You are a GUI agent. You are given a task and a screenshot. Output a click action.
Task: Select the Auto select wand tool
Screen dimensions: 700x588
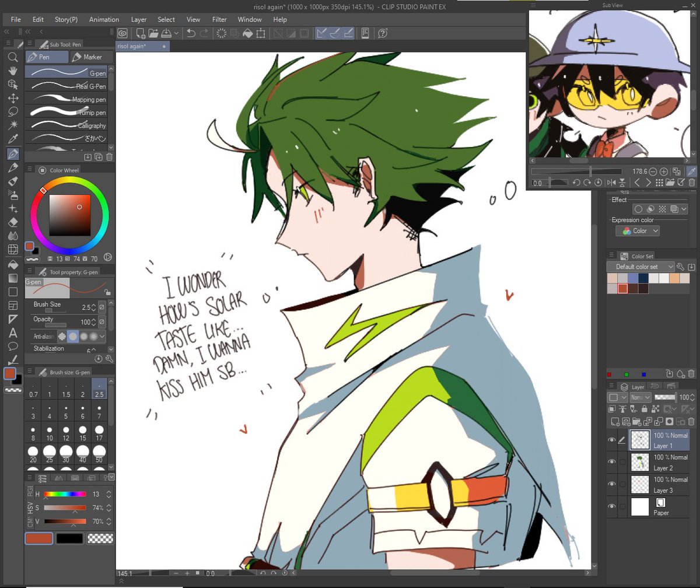tap(13, 125)
